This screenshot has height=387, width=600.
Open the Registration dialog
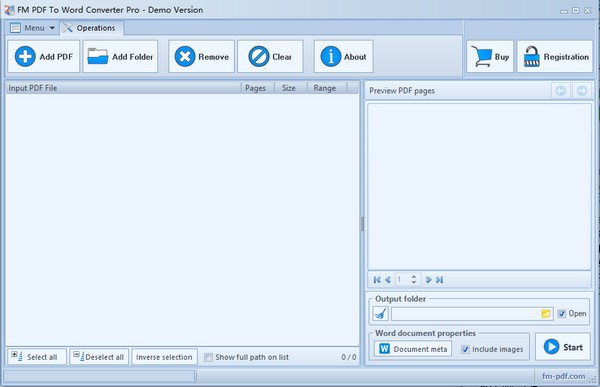tap(555, 57)
